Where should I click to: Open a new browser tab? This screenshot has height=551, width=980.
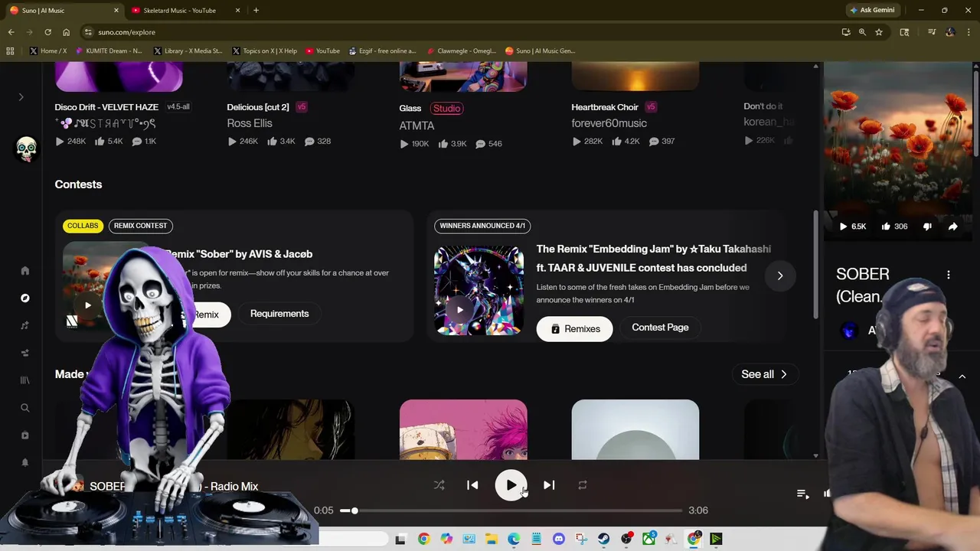tap(256, 10)
